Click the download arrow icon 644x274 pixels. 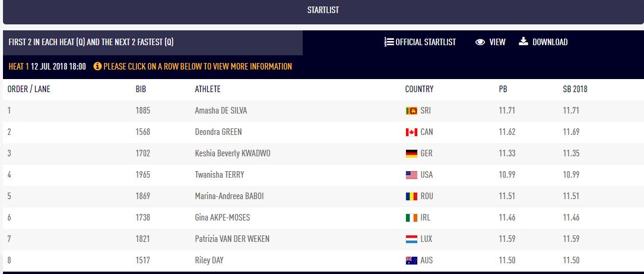click(x=524, y=41)
